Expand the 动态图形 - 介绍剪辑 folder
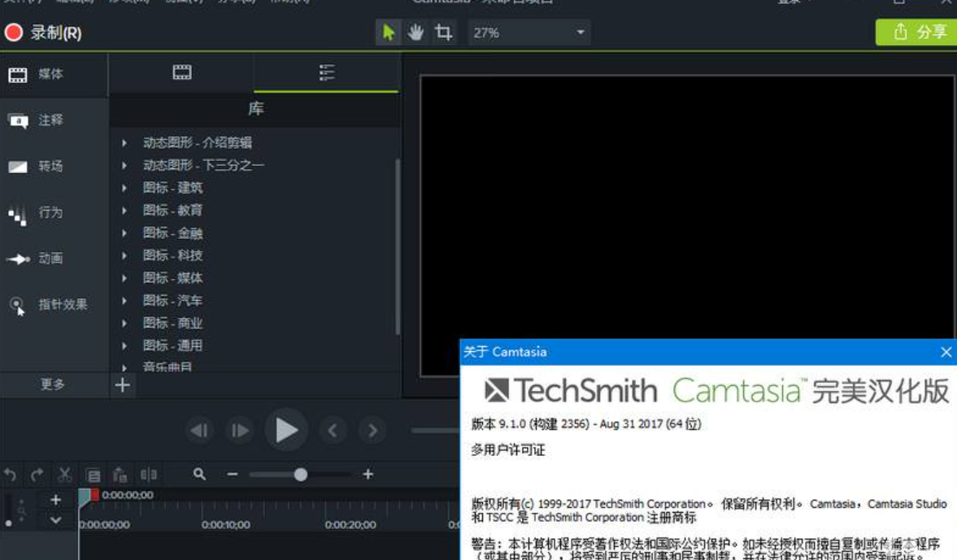 124,143
